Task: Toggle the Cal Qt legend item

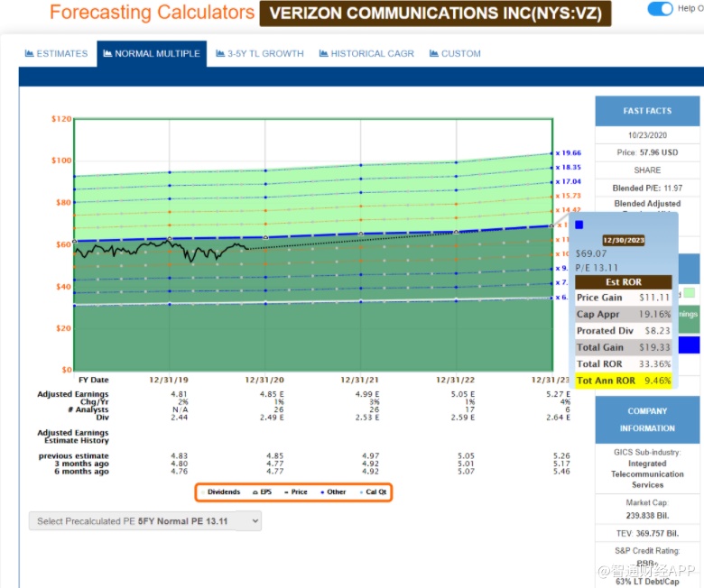Action: click(x=373, y=492)
